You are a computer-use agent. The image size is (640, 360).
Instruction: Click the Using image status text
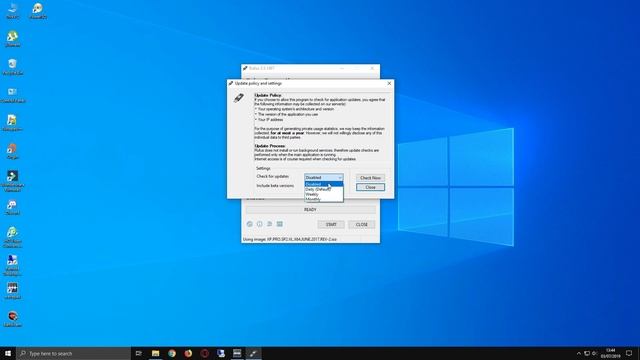tap(290, 239)
